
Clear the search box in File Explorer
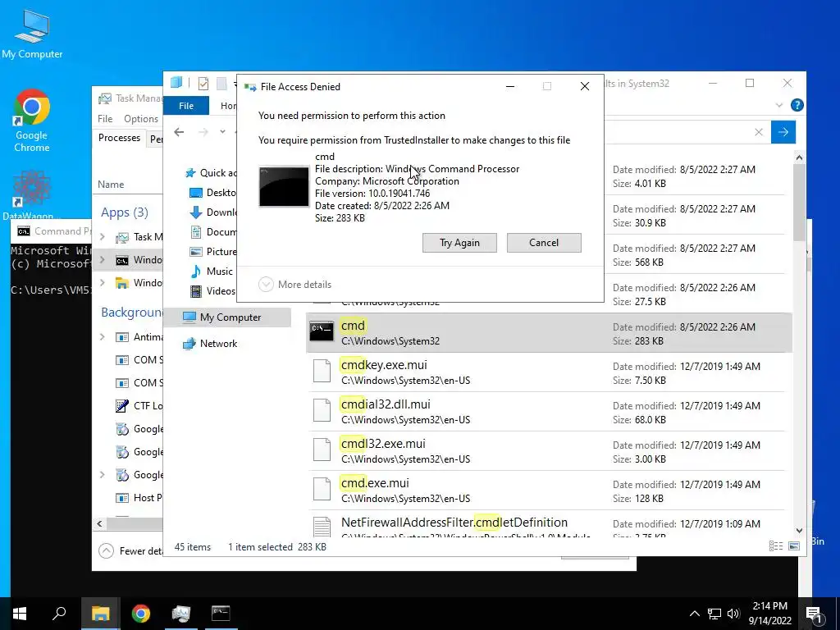[x=759, y=132]
